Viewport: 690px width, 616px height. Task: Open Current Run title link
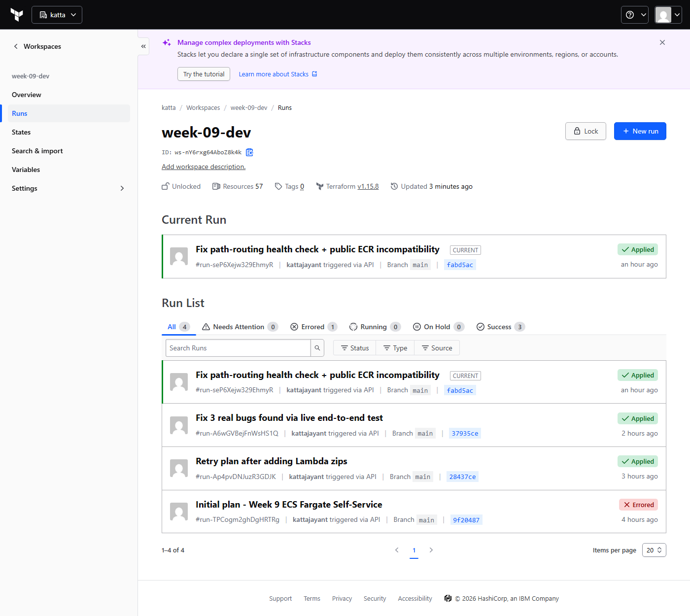[x=317, y=249]
